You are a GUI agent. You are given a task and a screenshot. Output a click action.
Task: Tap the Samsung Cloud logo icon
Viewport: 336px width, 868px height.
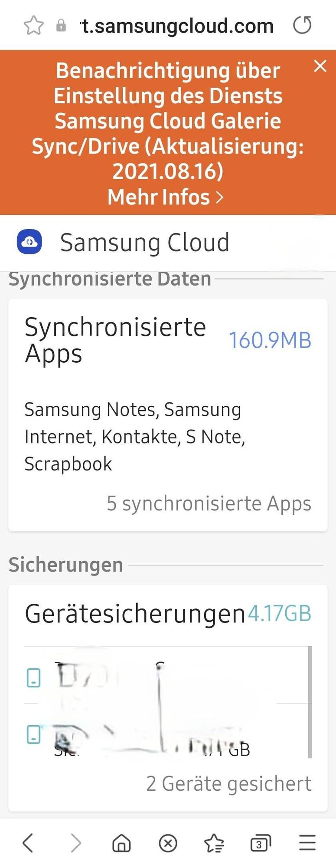(29, 242)
